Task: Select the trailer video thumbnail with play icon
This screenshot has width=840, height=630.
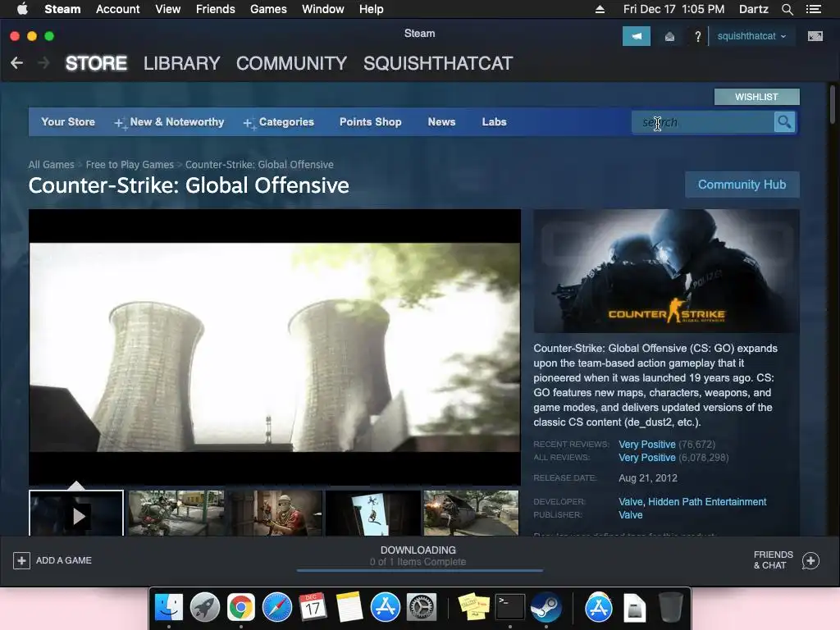Action: [x=76, y=514]
